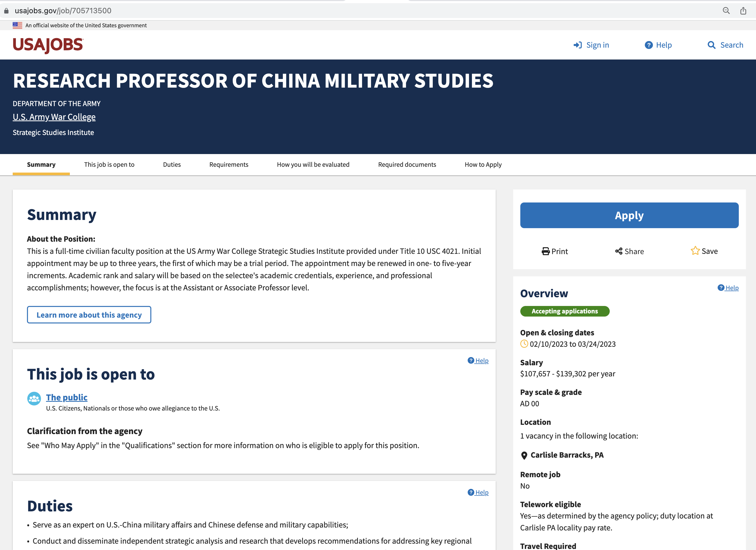
Task: Open The public link
Action: (x=67, y=397)
